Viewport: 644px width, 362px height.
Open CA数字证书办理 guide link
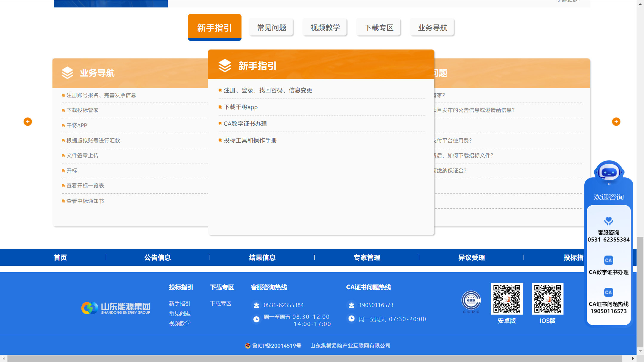point(245,124)
